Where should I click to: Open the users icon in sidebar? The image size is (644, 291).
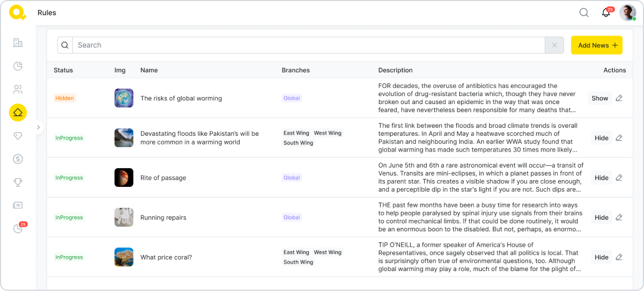(x=18, y=89)
